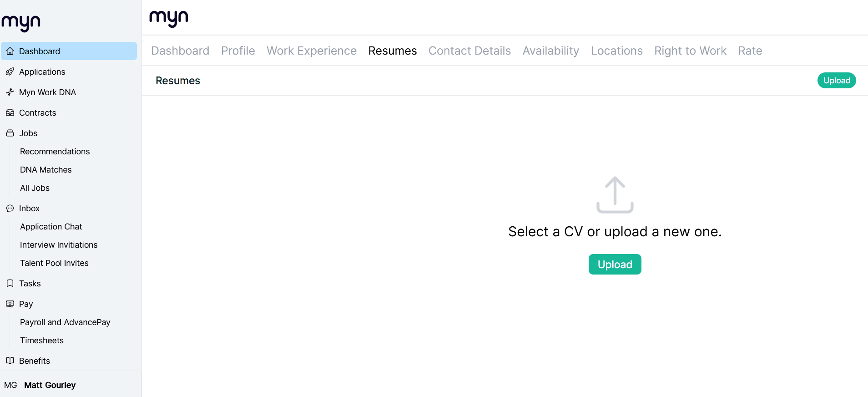Click the Applications rocket icon
The width and height of the screenshot is (868, 397).
[10, 72]
